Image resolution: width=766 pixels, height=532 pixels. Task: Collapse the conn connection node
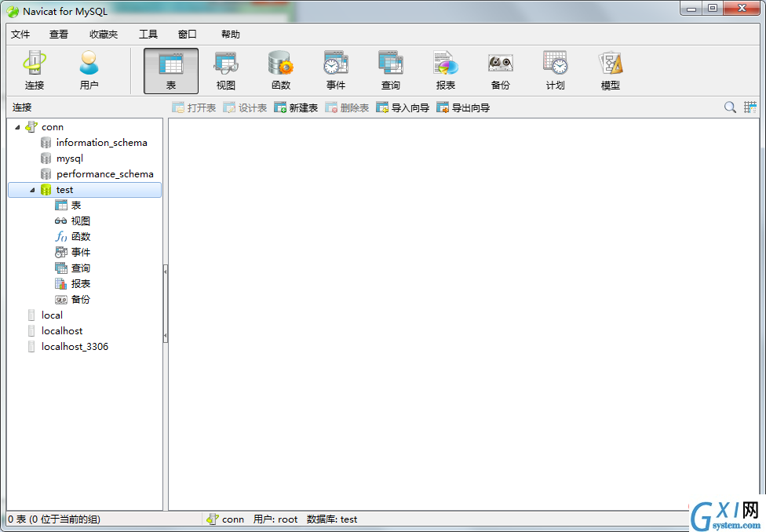click(17, 127)
